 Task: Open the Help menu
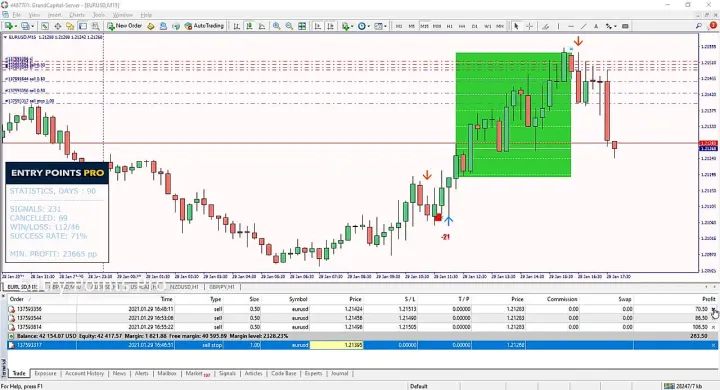click(x=146, y=15)
